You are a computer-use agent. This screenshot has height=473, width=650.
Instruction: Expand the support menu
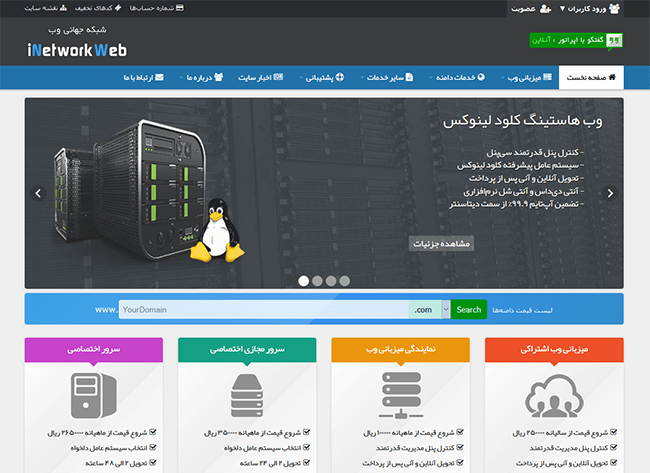(301, 78)
